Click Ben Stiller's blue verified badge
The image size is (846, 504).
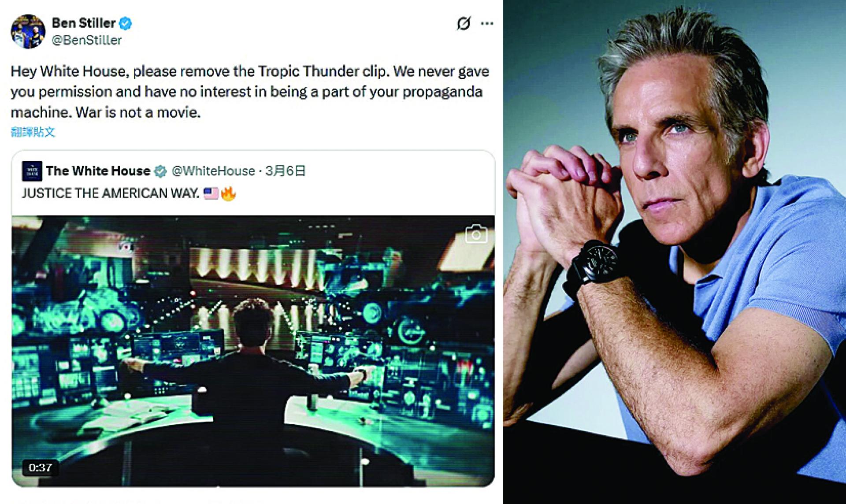tap(126, 23)
